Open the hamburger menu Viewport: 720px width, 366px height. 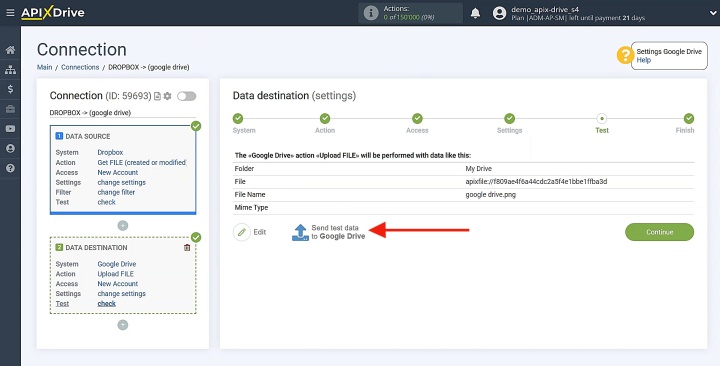pyautogui.click(x=10, y=13)
